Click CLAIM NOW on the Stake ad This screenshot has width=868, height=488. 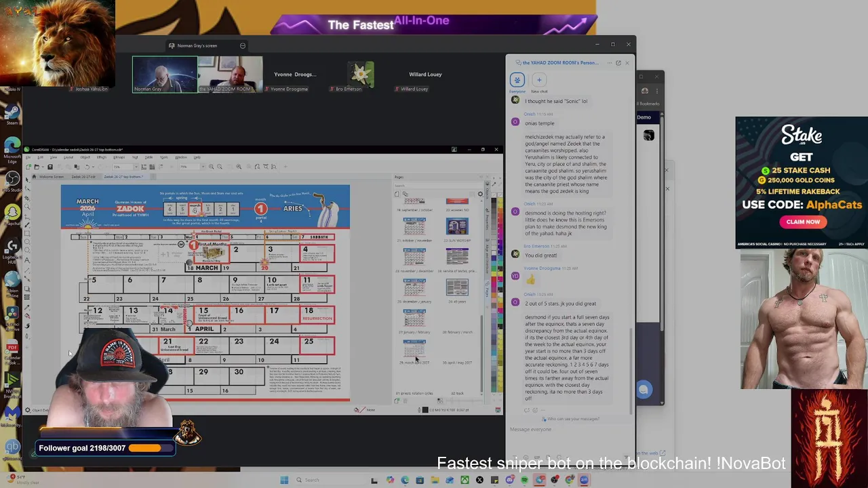click(x=803, y=222)
